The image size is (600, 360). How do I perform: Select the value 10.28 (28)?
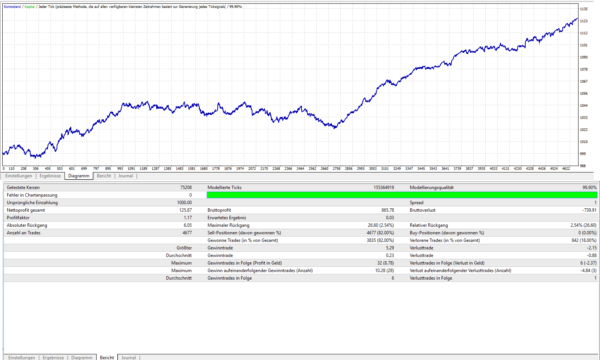coord(385,270)
